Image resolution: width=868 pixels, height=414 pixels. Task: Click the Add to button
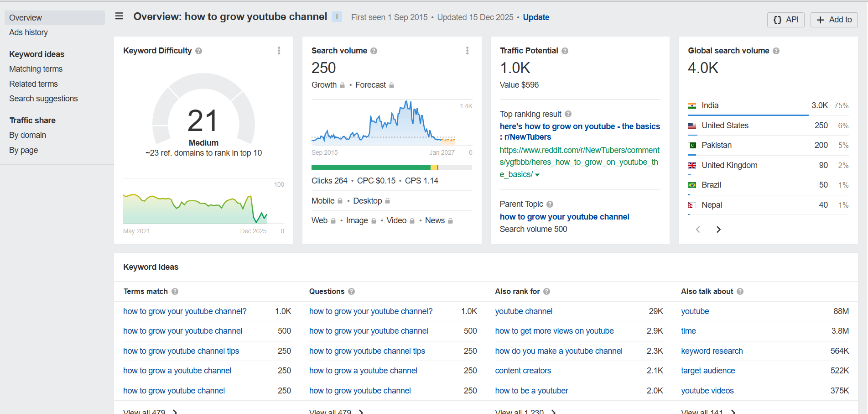[834, 20]
